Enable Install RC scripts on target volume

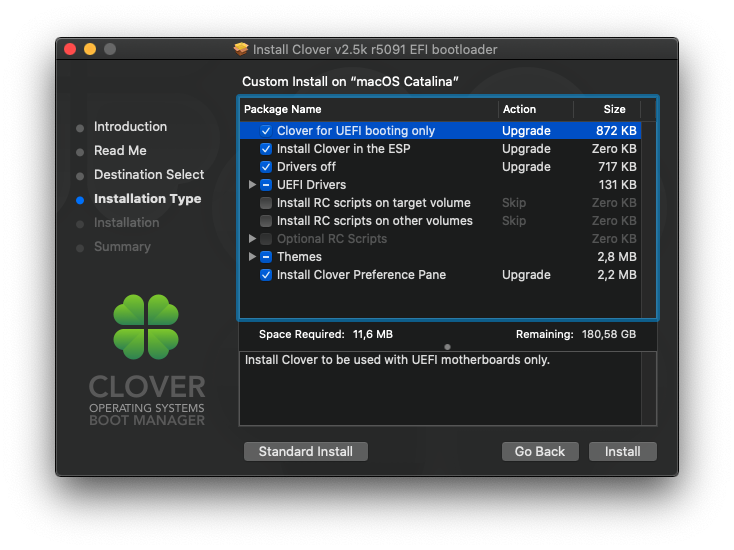point(265,203)
